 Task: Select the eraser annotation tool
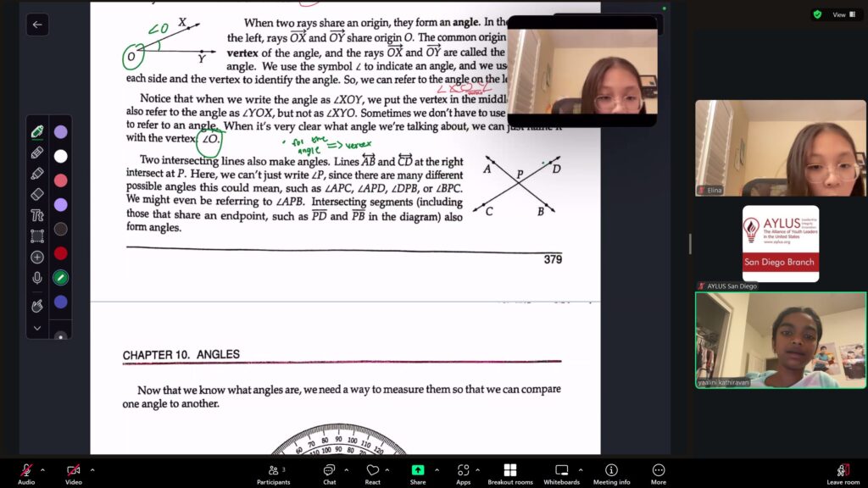point(37,194)
